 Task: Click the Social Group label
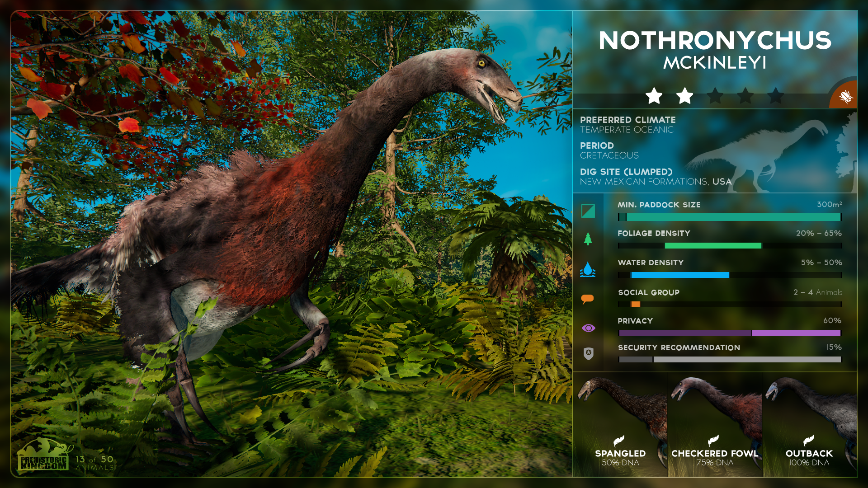pyautogui.click(x=649, y=292)
